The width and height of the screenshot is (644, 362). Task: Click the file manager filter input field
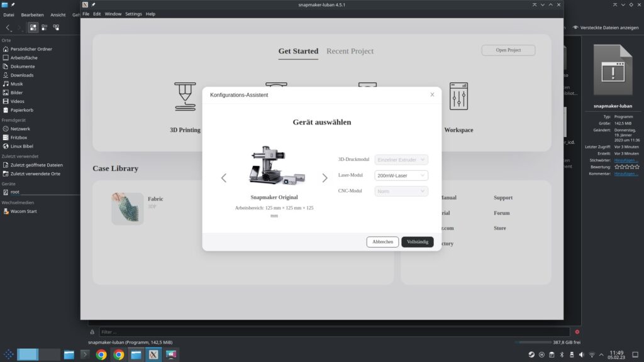[335, 332]
